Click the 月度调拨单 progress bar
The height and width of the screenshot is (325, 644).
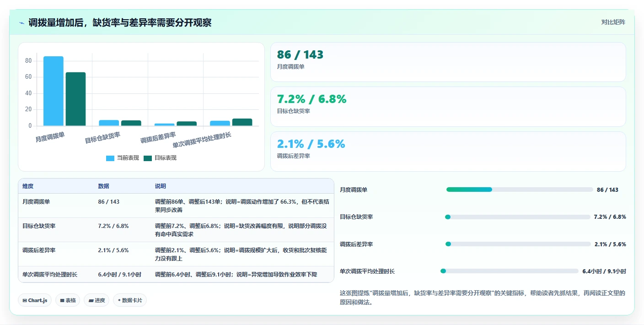click(520, 190)
